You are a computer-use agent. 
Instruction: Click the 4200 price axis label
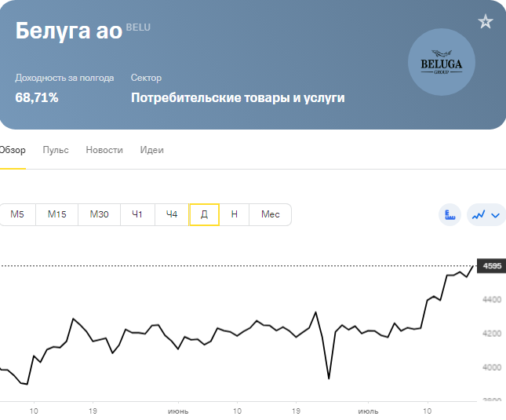pyautogui.click(x=492, y=334)
